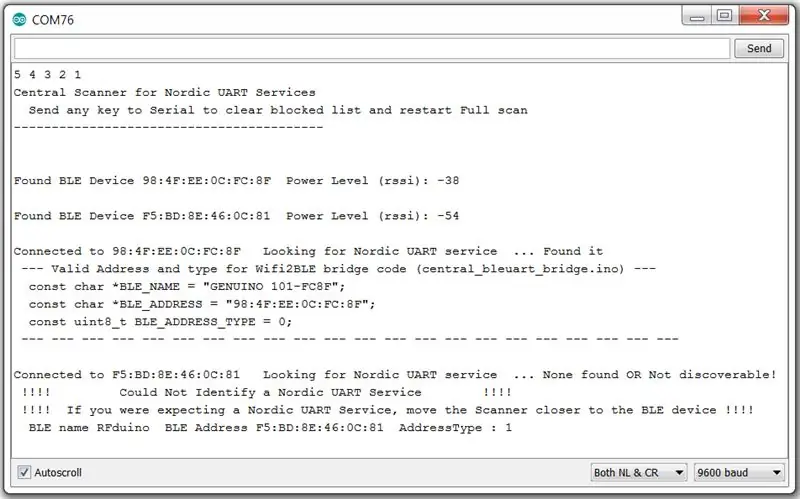Click the arrow on the line ending combo box
This screenshot has height=499, width=800.
679,472
